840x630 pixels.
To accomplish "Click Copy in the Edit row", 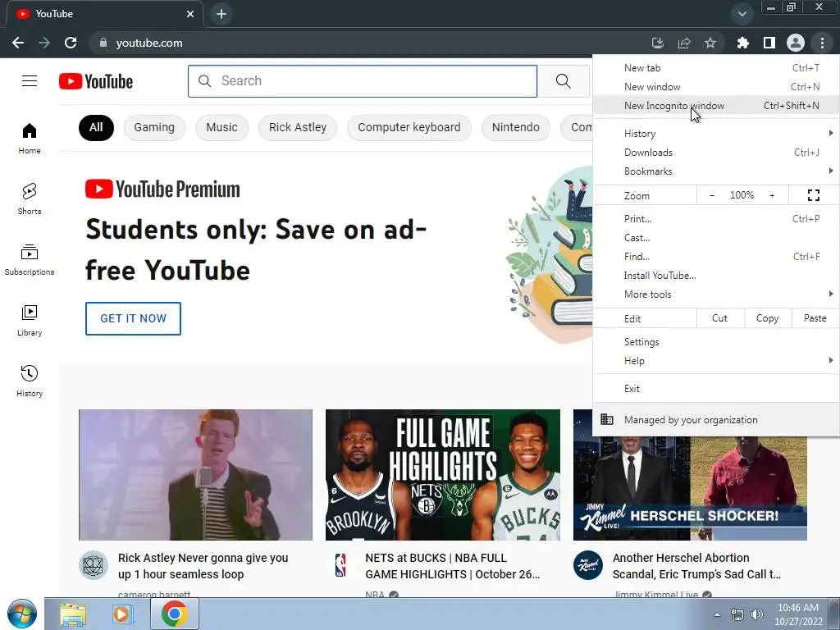I will point(767,318).
